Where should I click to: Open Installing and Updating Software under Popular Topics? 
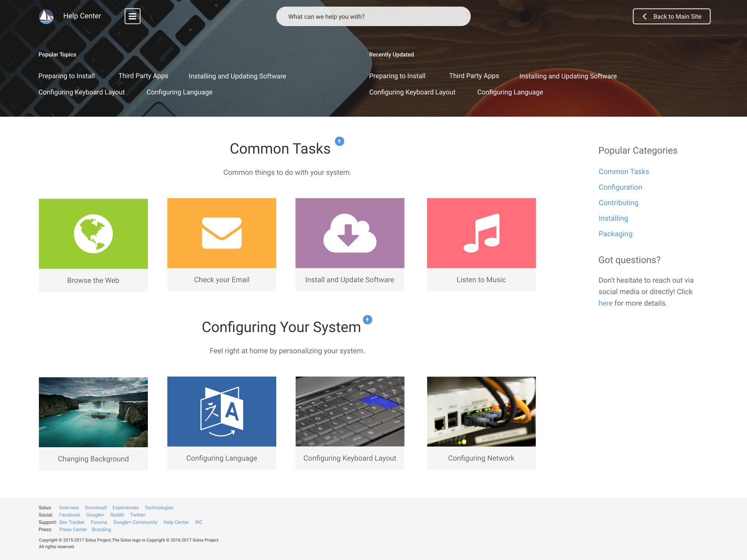click(237, 76)
